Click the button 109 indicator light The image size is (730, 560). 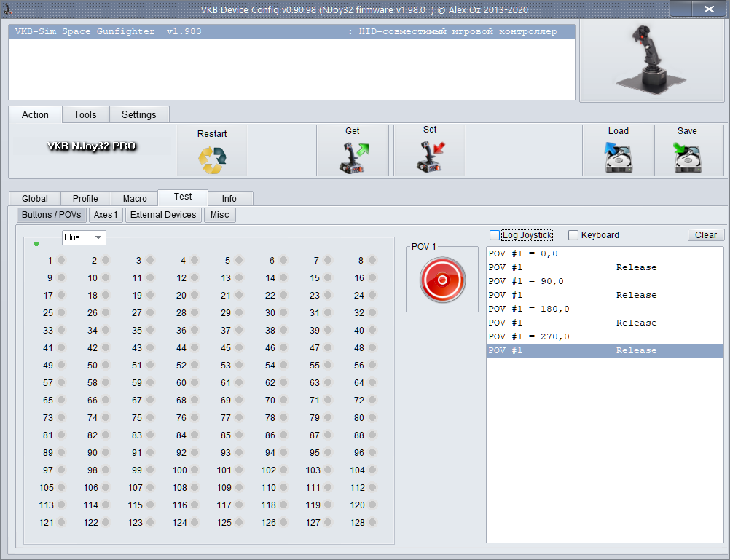pos(239,487)
